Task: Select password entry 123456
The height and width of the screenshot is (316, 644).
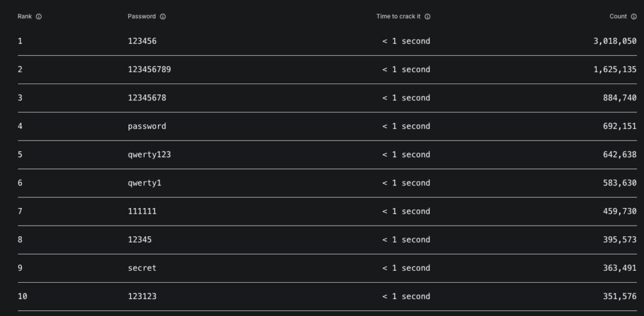Action: (x=142, y=41)
